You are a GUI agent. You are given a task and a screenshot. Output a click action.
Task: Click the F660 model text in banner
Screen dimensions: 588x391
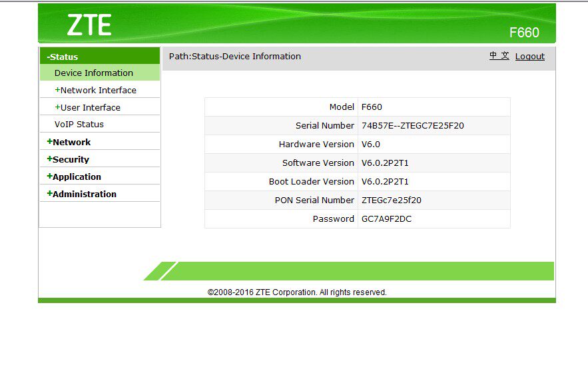[x=524, y=33]
